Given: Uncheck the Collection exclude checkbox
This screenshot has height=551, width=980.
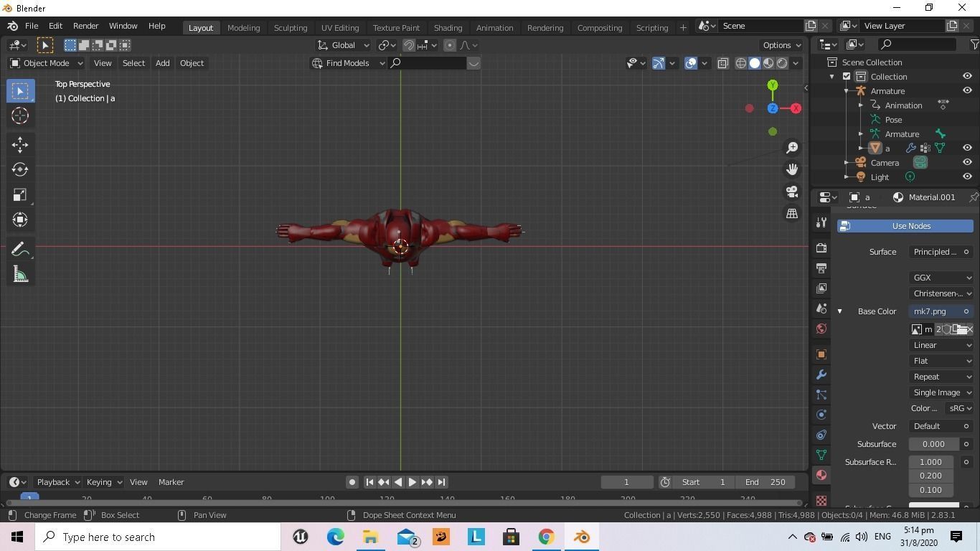Looking at the screenshot, I should [847, 76].
